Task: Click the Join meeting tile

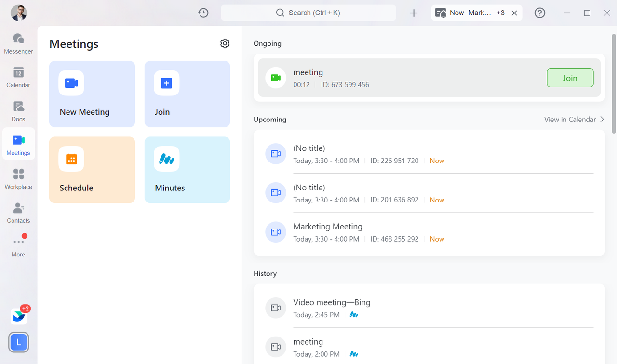Action: coord(187,94)
